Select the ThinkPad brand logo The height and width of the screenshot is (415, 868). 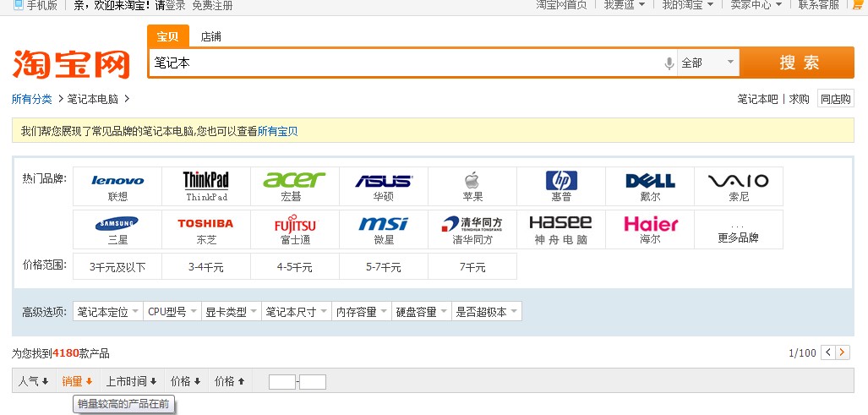pyautogui.click(x=206, y=180)
